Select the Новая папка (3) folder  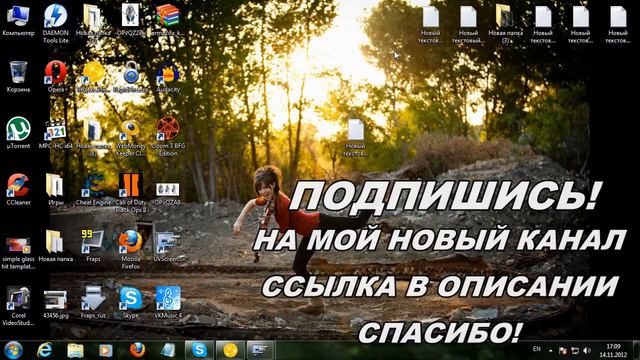[x=506, y=24]
